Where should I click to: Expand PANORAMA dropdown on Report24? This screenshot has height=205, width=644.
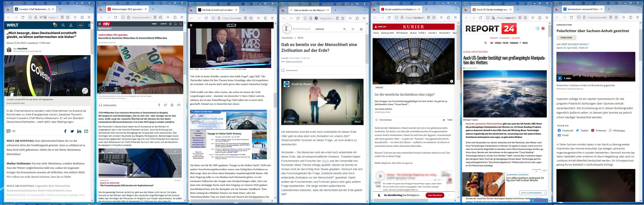coord(515,43)
